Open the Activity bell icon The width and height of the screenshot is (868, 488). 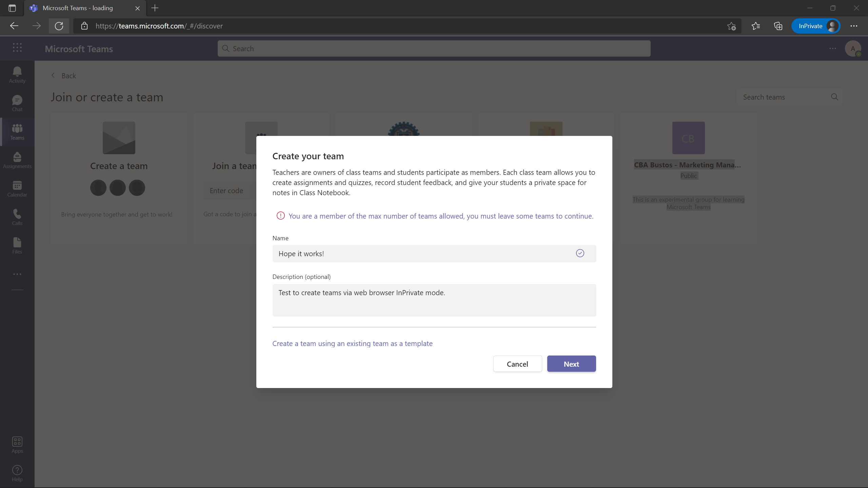[x=17, y=75]
